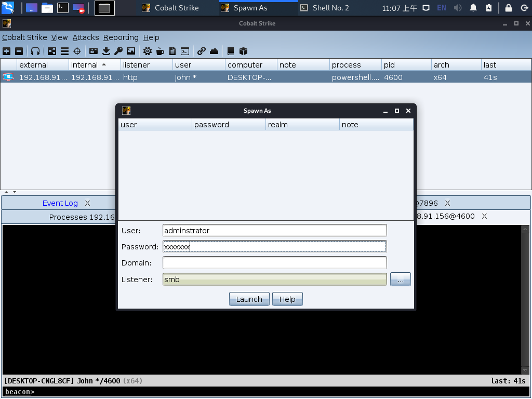Click the cloud Host File icon
This screenshot has height=399, width=532.
(214, 51)
